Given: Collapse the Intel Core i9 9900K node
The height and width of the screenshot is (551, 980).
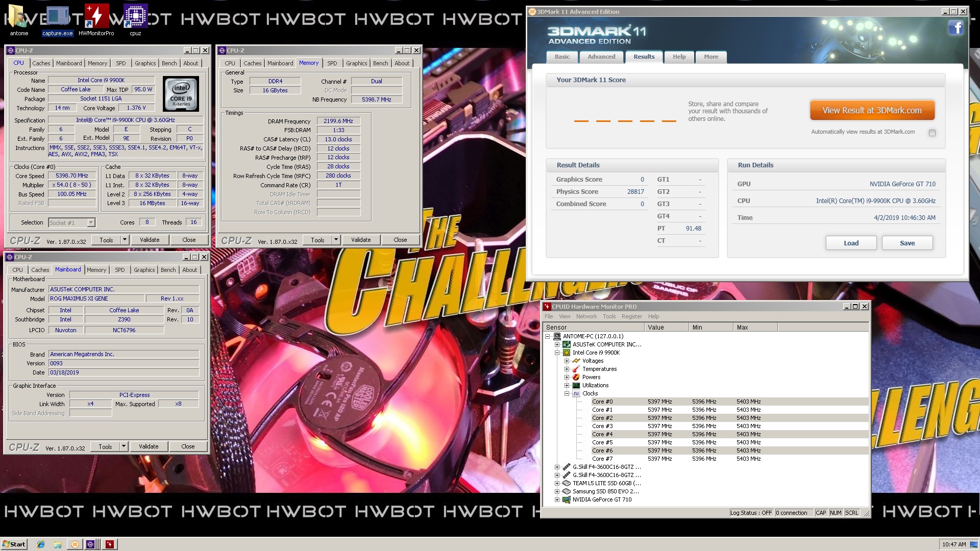Looking at the screenshot, I should click(x=557, y=353).
